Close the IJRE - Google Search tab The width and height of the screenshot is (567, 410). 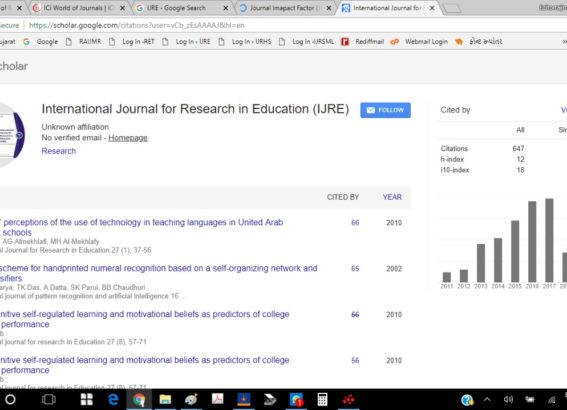tap(226, 8)
